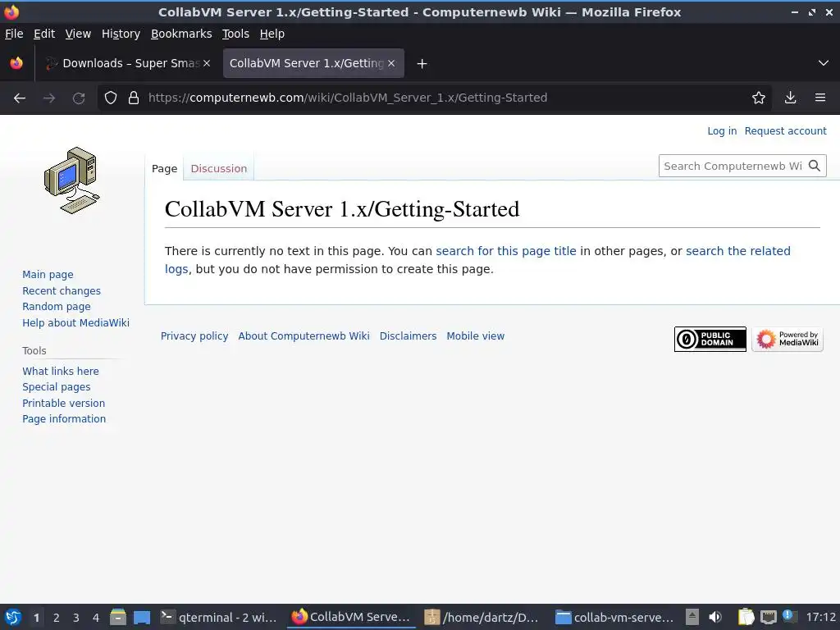Viewport: 840px width, 630px height.
Task: Click Request account link
Action: [785, 130]
